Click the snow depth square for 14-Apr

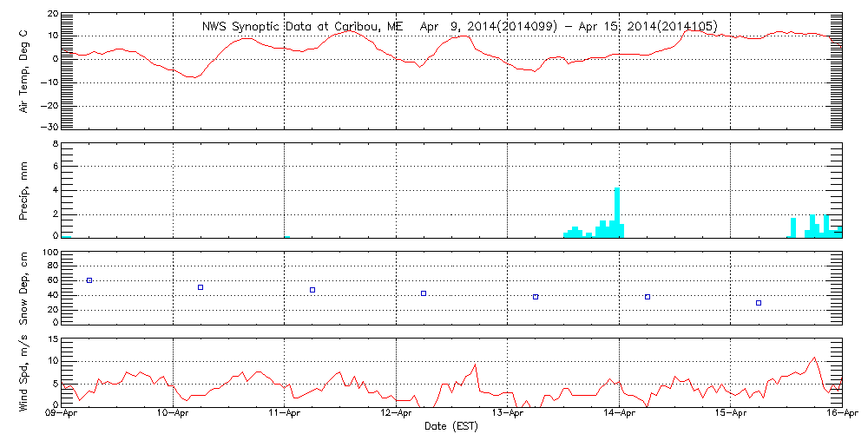tap(648, 297)
